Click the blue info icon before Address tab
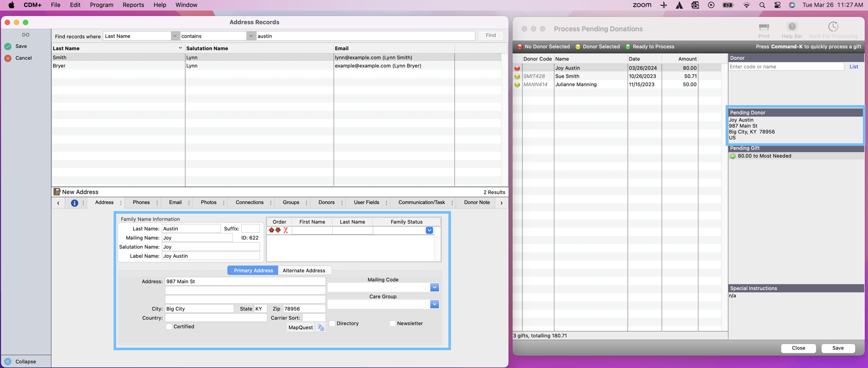Viewport: 868px width, 368px height. click(74, 203)
